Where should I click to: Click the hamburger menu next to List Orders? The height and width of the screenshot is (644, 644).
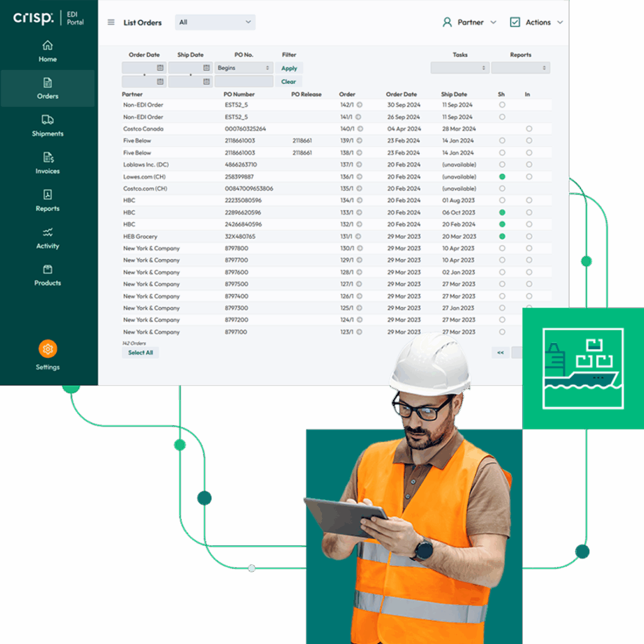pos(111,22)
